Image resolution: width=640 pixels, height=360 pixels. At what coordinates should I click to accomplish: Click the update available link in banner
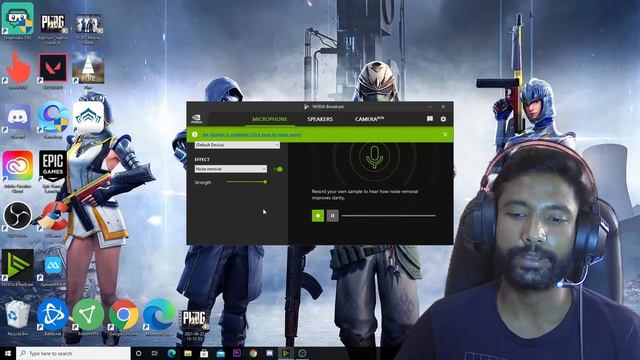[x=252, y=134]
